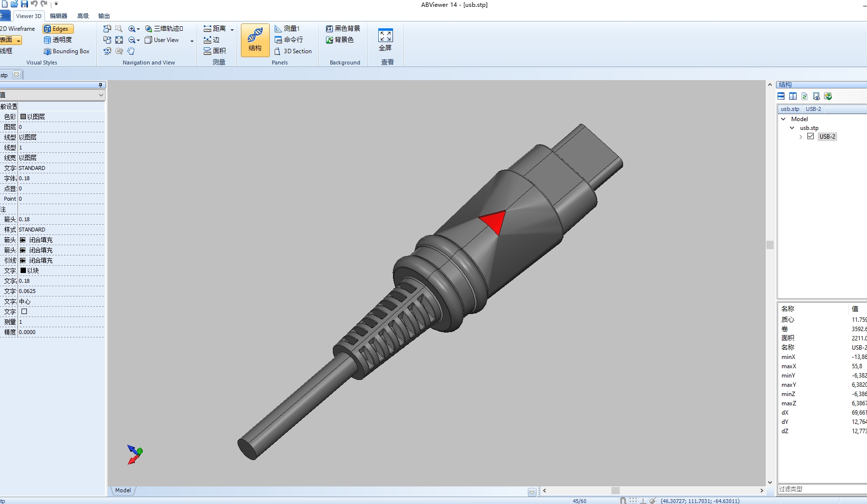This screenshot has width=867, height=504.
Task: Open the 3D Section panel
Action: [x=293, y=51]
